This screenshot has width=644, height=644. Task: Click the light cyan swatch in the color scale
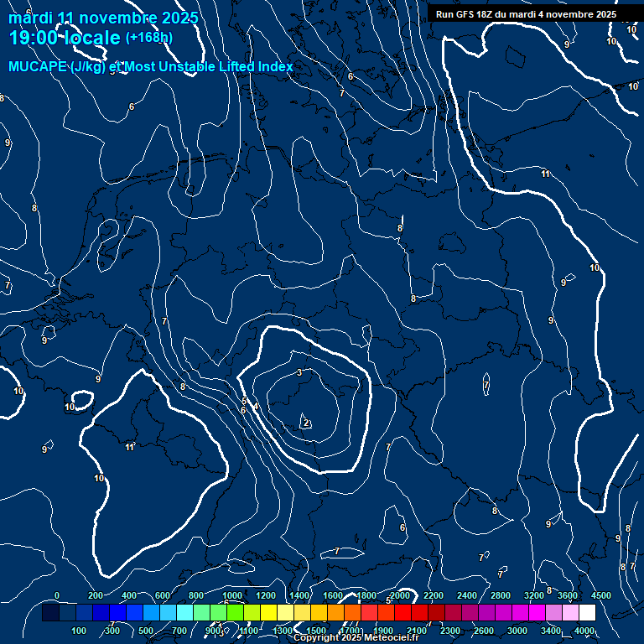tap(184, 613)
